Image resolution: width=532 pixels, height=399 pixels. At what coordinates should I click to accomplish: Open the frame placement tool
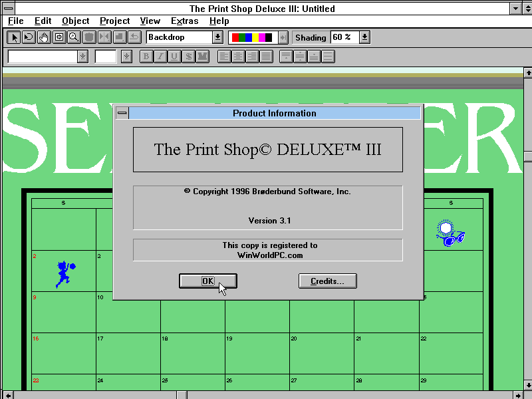pos(59,37)
